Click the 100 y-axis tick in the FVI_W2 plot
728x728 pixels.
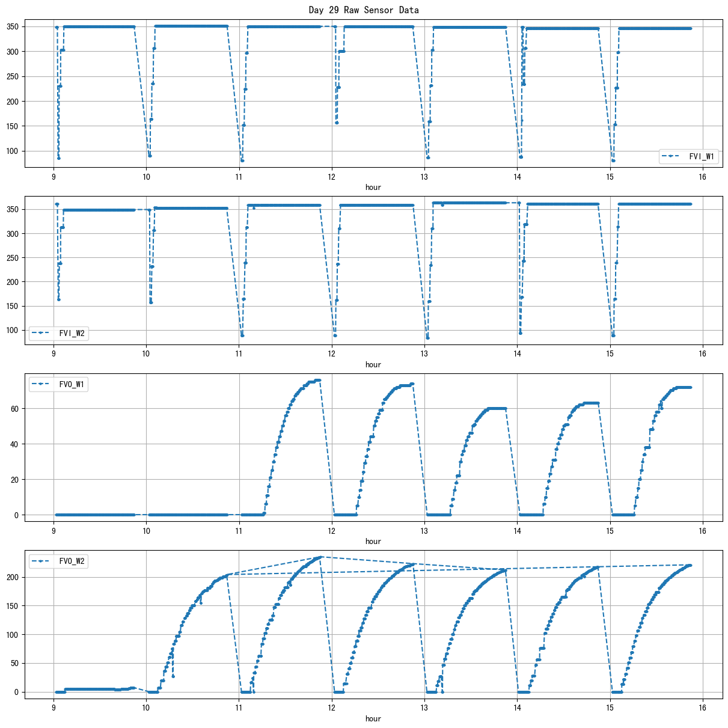(x=14, y=330)
